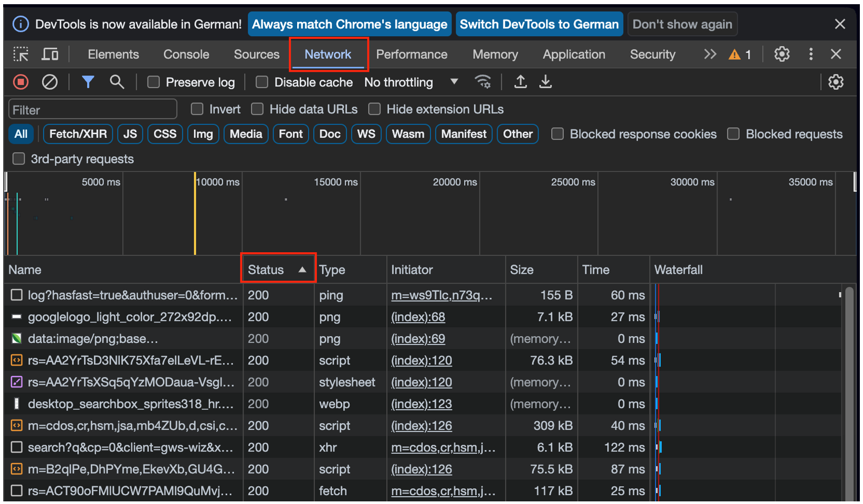Viewport: 863px width, 504px height.
Task: Dismiss the language infobar with X
Action: (840, 24)
